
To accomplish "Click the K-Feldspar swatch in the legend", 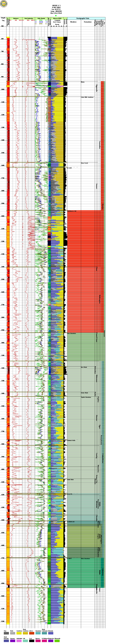I will [44, 641].
